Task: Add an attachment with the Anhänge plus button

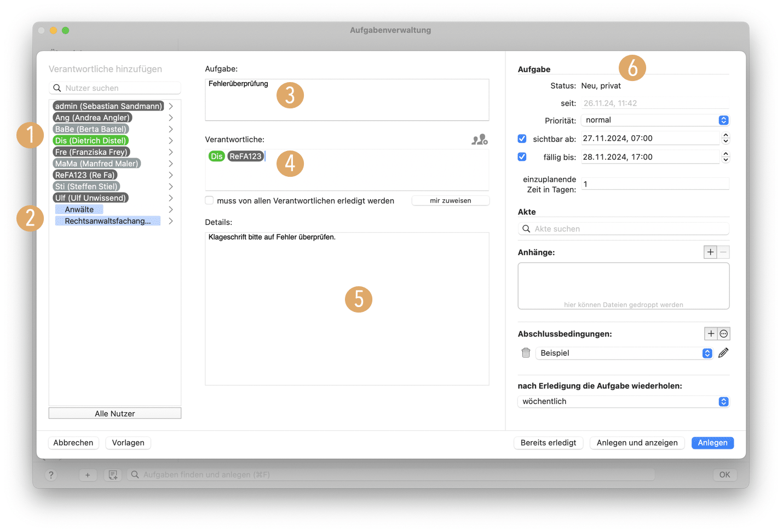Action: (x=710, y=252)
